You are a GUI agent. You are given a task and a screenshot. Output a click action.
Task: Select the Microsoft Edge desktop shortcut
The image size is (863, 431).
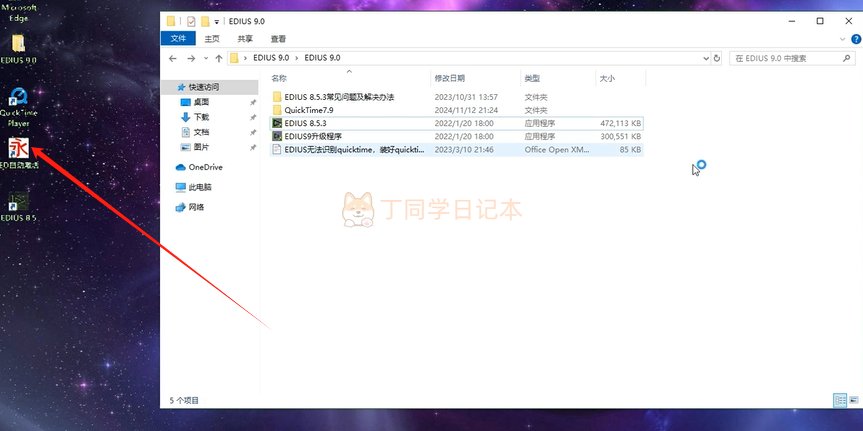click(x=18, y=12)
